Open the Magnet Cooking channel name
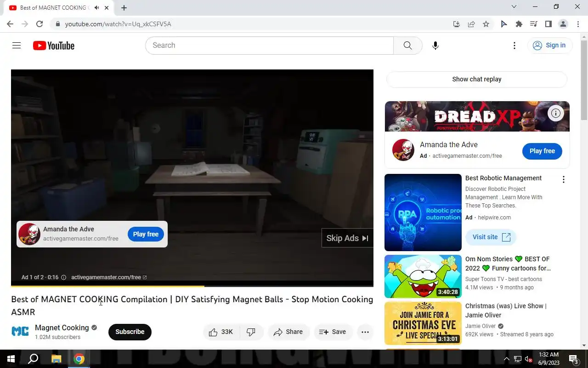The height and width of the screenshot is (368, 588). point(62,328)
